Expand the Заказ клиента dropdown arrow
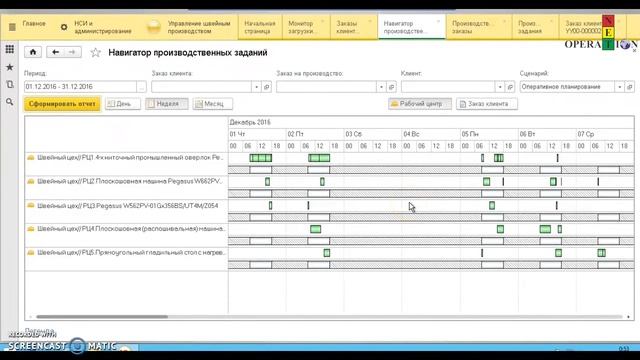 (256, 87)
